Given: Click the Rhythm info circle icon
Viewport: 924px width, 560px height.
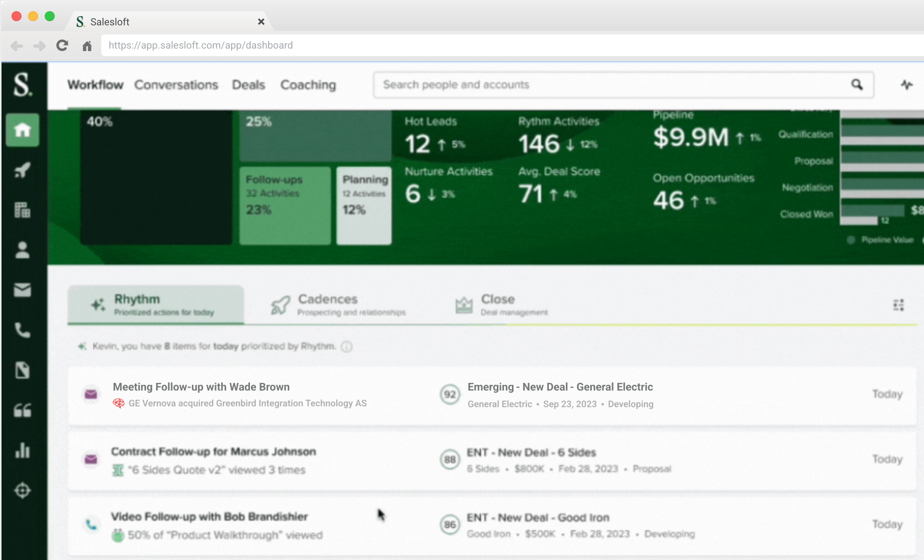Looking at the screenshot, I should (x=346, y=347).
